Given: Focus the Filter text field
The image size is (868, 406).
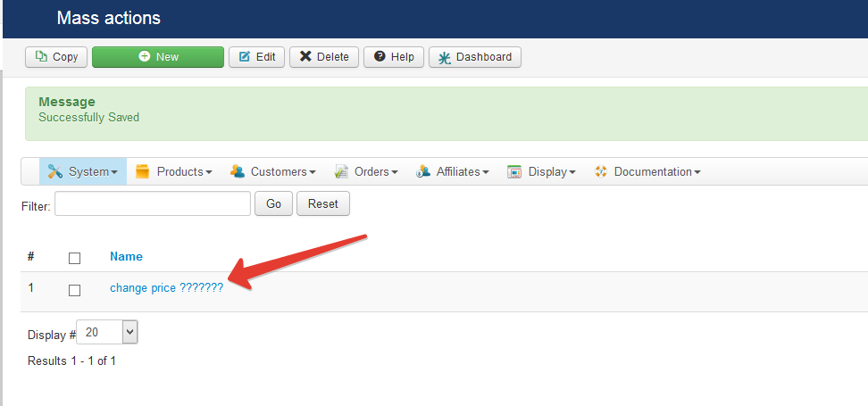Looking at the screenshot, I should 153,203.
